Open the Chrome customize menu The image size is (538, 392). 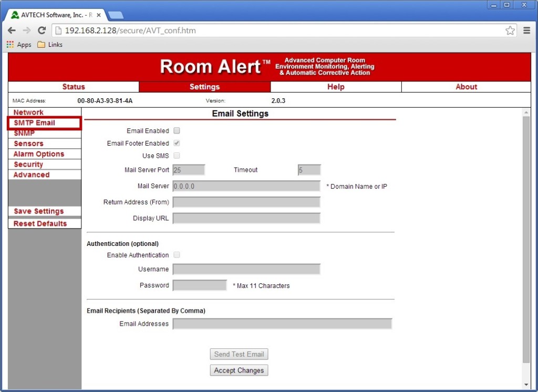[526, 30]
